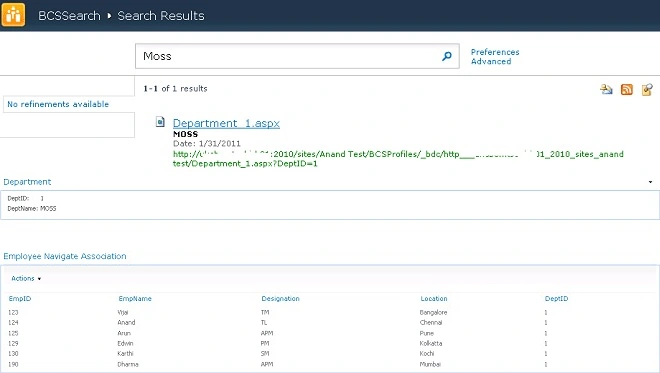Viewport: 660px width, 373px height.
Task: Click the 'DeptID: 1' field in Department panel
Action: click(25, 198)
